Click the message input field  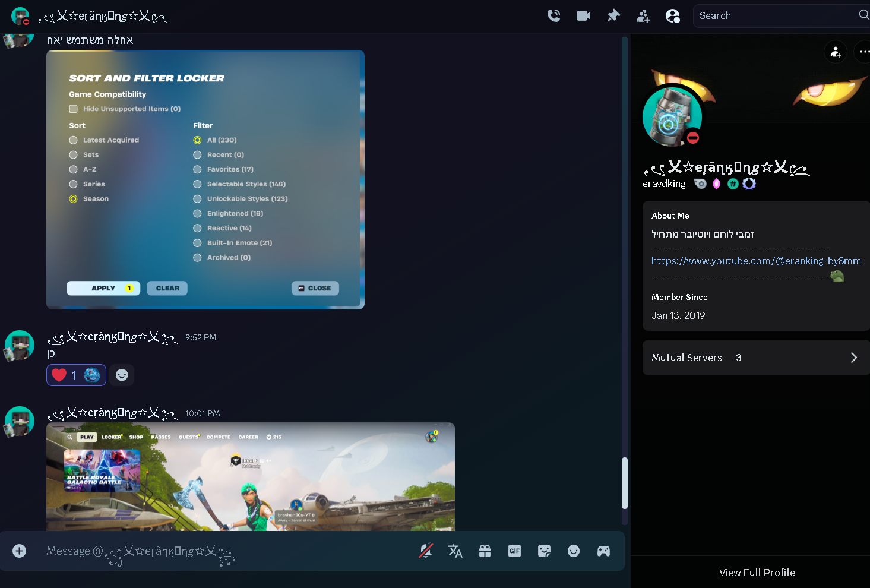(x=226, y=551)
